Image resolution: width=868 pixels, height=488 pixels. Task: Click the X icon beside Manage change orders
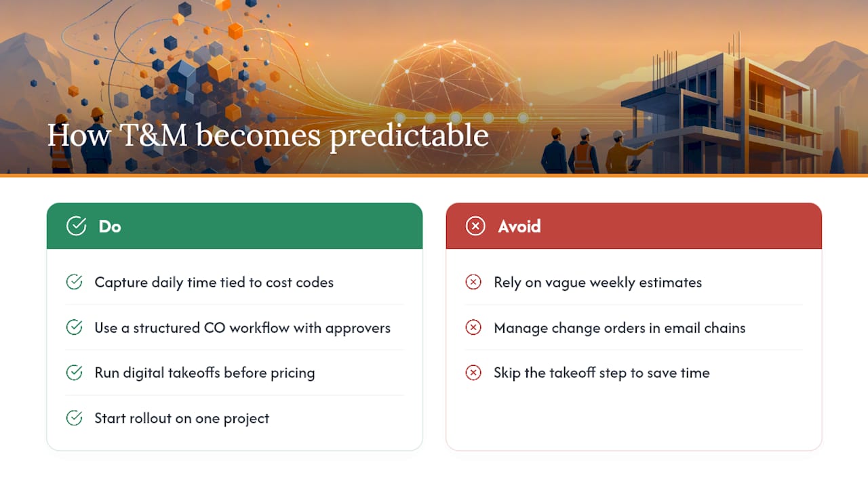(x=473, y=327)
